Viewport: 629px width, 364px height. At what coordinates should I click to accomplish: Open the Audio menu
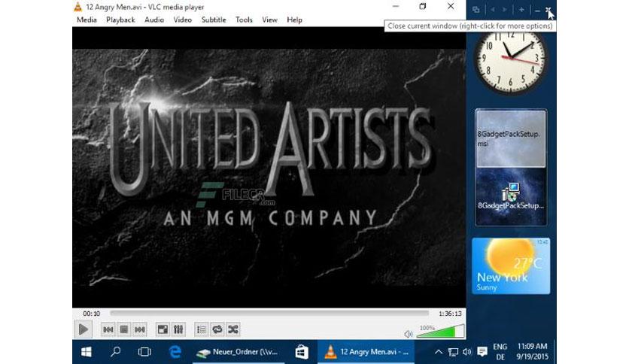(154, 20)
